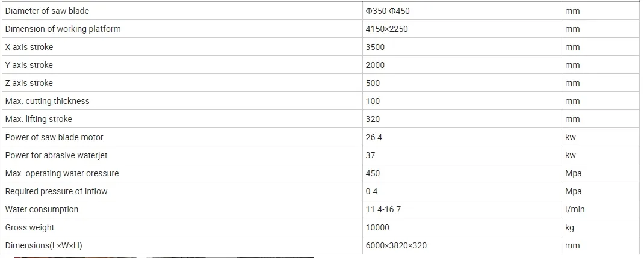
Task: Select the 4150×2250 value
Action: click(386, 29)
